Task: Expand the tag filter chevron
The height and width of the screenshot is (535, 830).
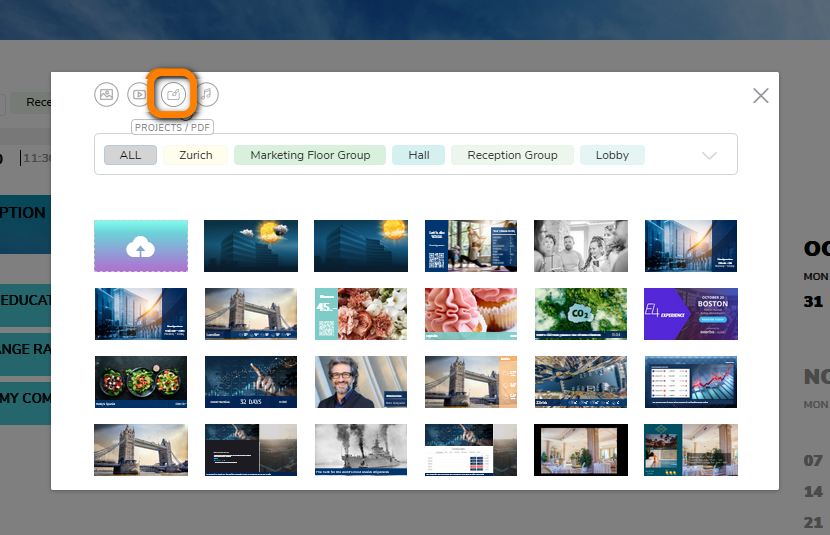Action: 710,156
